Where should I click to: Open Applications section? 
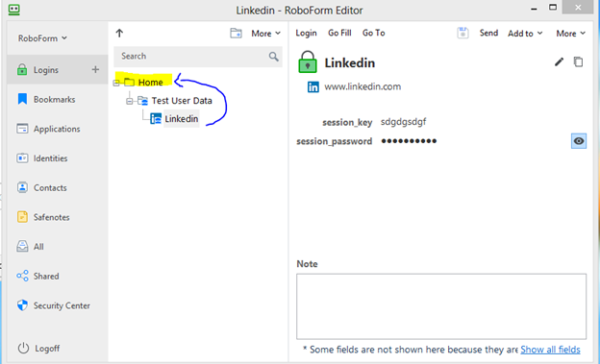pos(57,129)
